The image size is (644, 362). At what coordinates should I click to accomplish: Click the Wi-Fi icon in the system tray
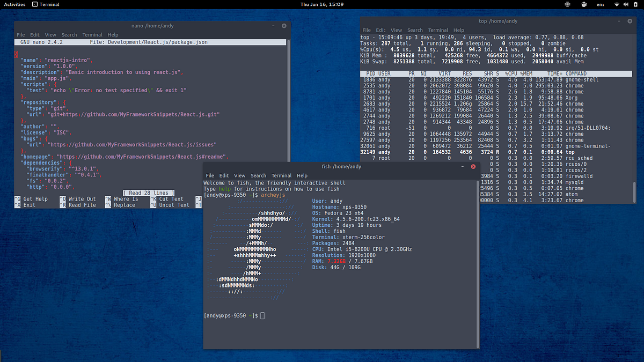(616, 4)
